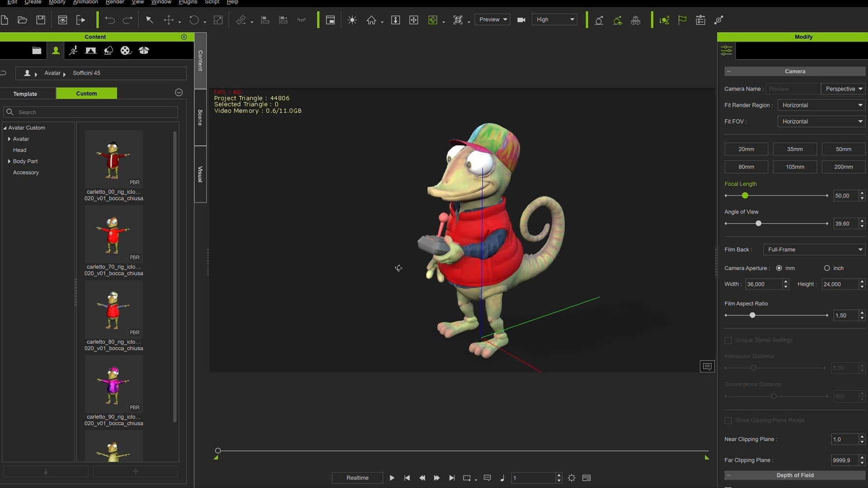Set lens to 50mm
The width and height of the screenshot is (868, 488).
844,149
